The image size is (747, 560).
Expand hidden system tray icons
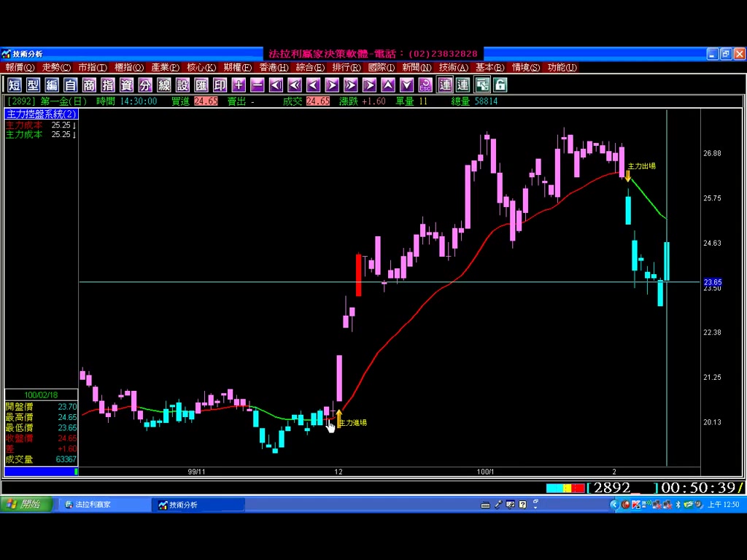click(x=614, y=505)
